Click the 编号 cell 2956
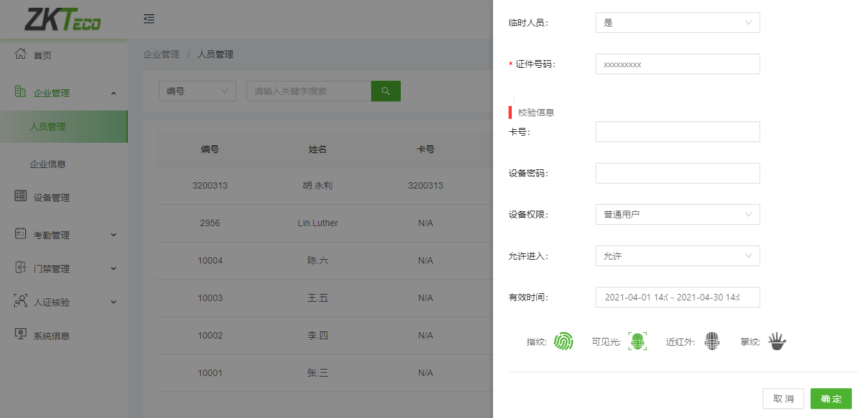The height and width of the screenshot is (418, 868). click(210, 223)
